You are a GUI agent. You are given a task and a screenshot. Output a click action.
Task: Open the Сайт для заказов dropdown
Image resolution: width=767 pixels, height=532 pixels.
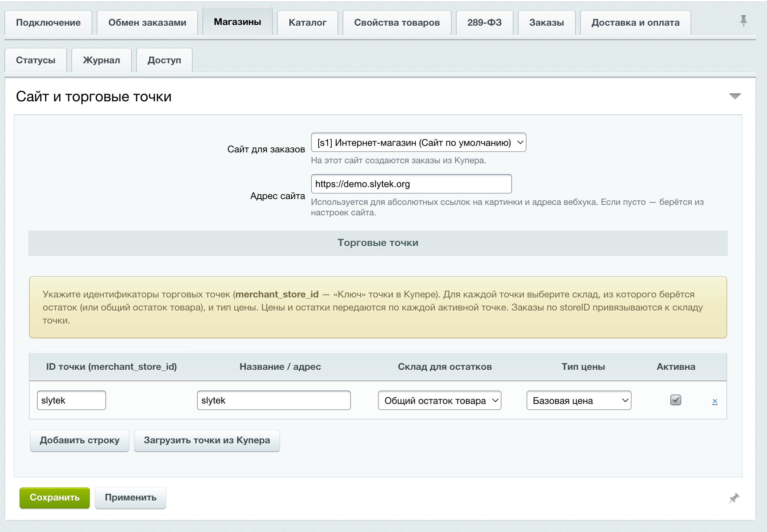pyautogui.click(x=418, y=143)
